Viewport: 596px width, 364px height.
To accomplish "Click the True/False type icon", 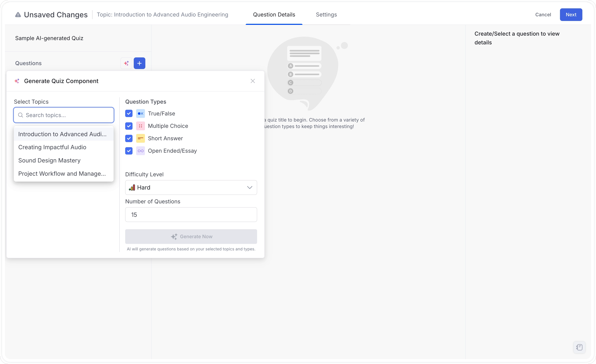I will pyautogui.click(x=140, y=113).
